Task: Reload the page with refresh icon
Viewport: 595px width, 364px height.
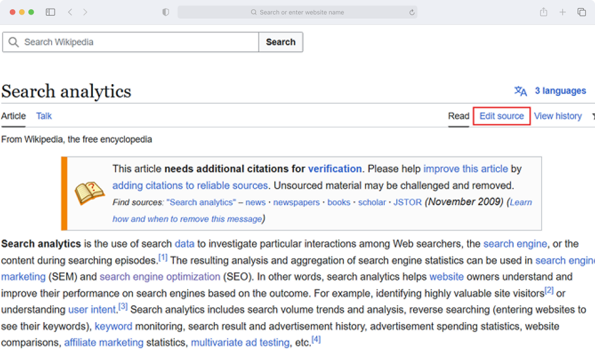Action: click(412, 12)
